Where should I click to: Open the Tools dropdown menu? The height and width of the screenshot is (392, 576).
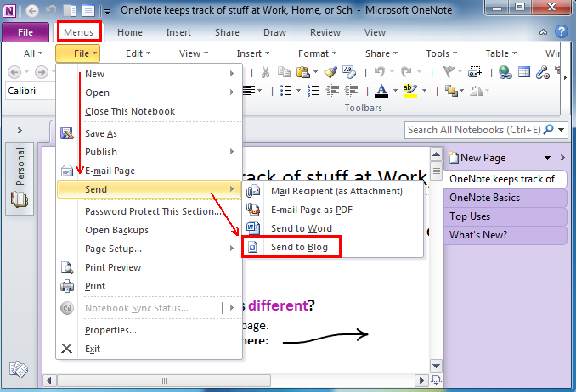tap(442, 53)
